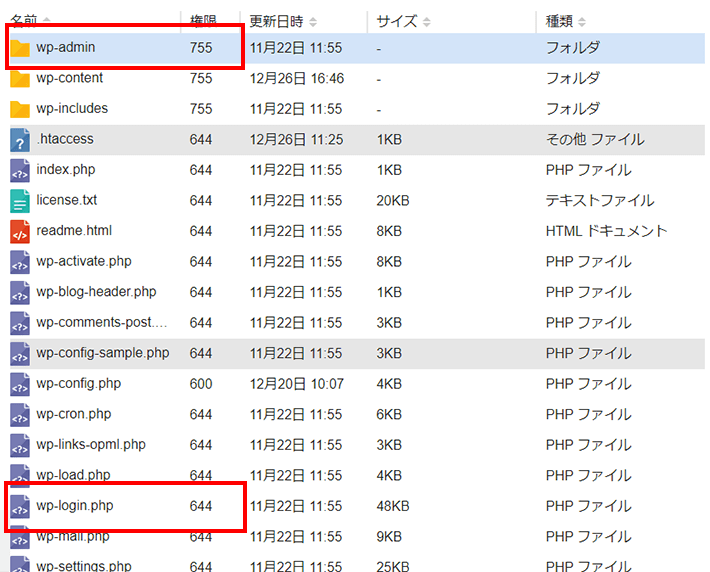
Task: Select the wp-content file name
Action: point(70,78)
